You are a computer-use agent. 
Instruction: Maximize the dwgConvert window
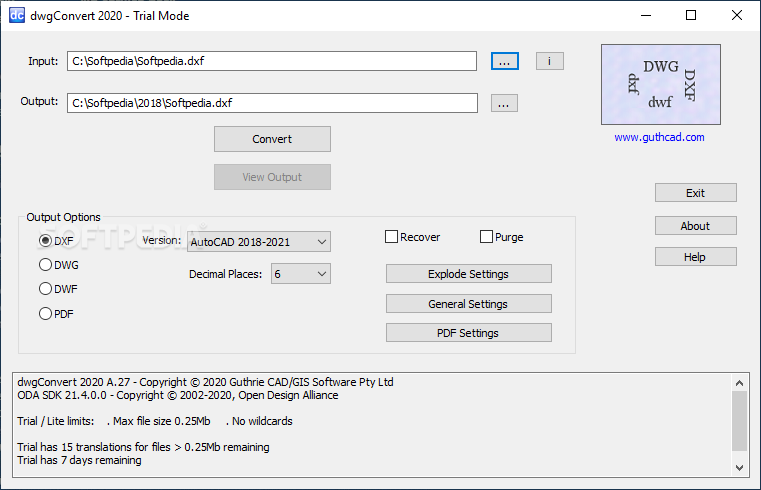691,16
